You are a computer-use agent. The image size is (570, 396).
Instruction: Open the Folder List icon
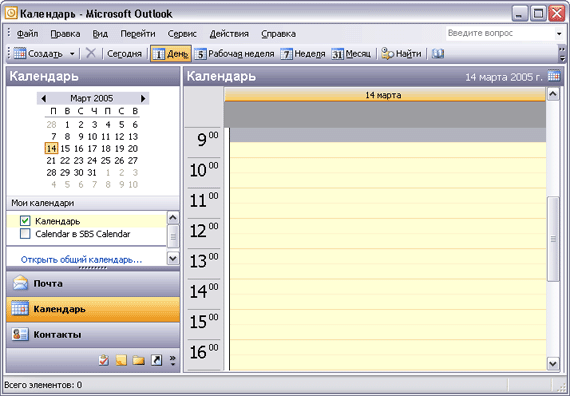point(139,360)
